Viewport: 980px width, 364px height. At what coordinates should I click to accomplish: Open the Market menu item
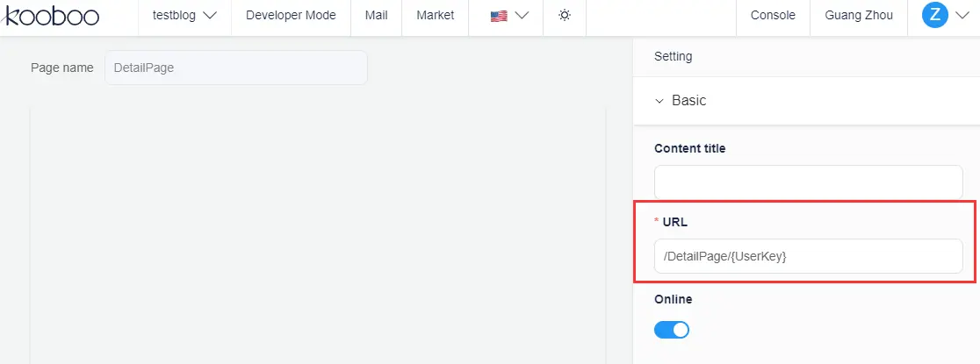pyautogui.click(x=436, y=15)
